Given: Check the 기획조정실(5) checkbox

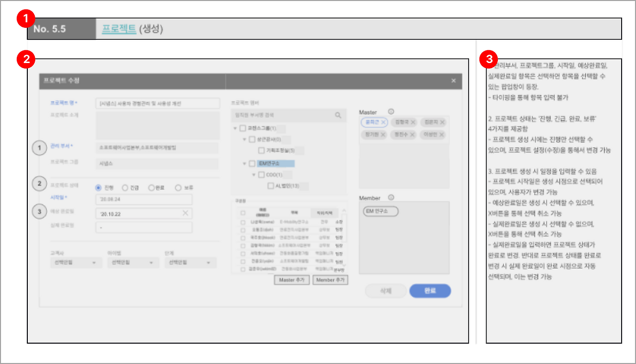Looking at the screenshot, I should click(262, 149).
